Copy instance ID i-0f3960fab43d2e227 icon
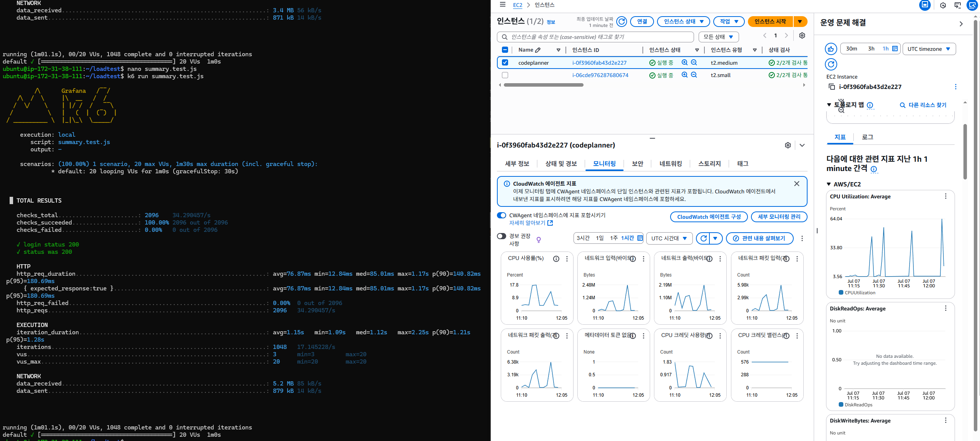 (x=831, y=87)
